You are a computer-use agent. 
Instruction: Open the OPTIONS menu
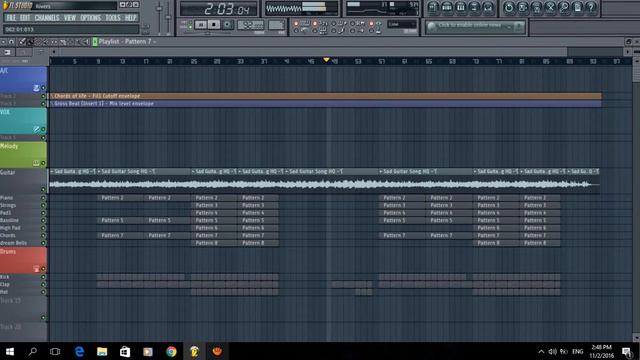click(91, 18)
